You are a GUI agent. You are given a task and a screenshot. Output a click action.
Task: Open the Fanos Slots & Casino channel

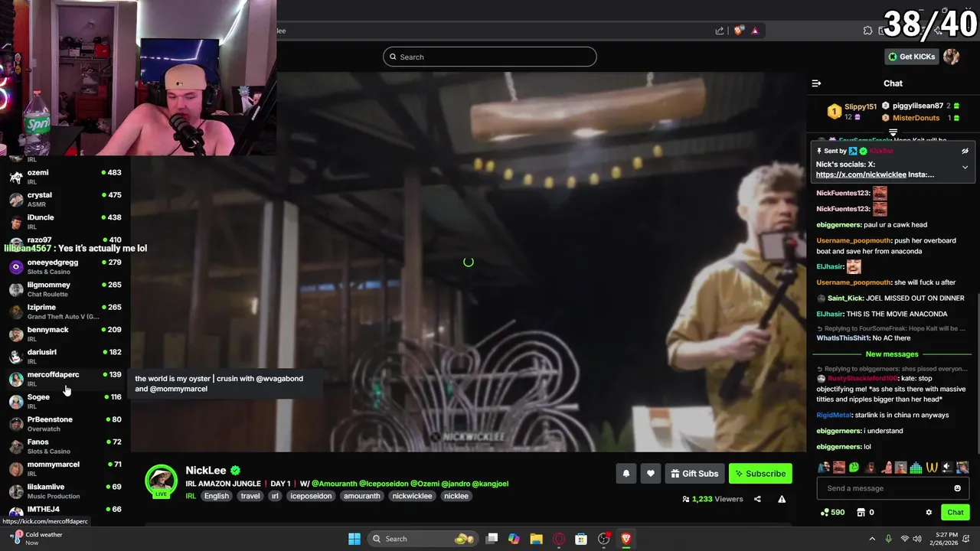point(65,446)
